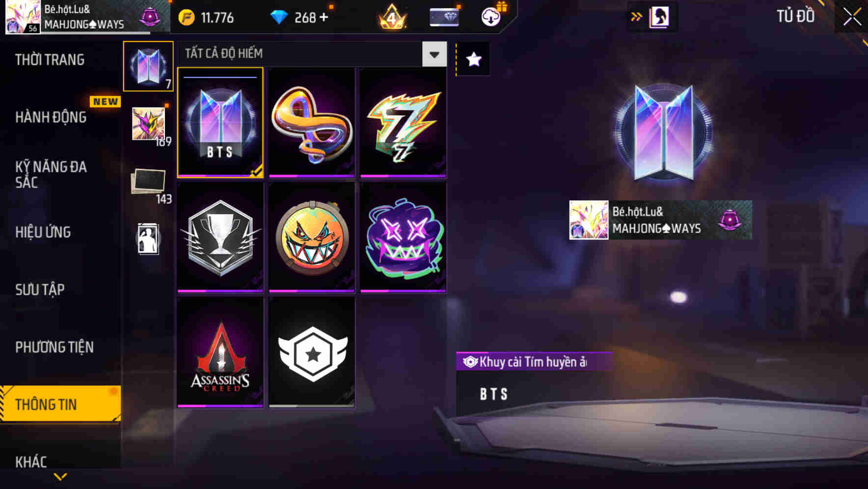Image resolution: width=868 pixels, height=489 pixels.
Task: Select the BTS badge thumbnail
Action: [x=220, y=123]
